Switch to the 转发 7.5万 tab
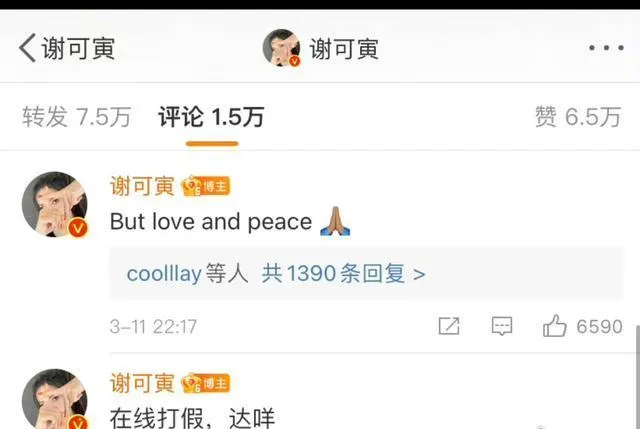640x429 pixels. click(x=77, y=117)
